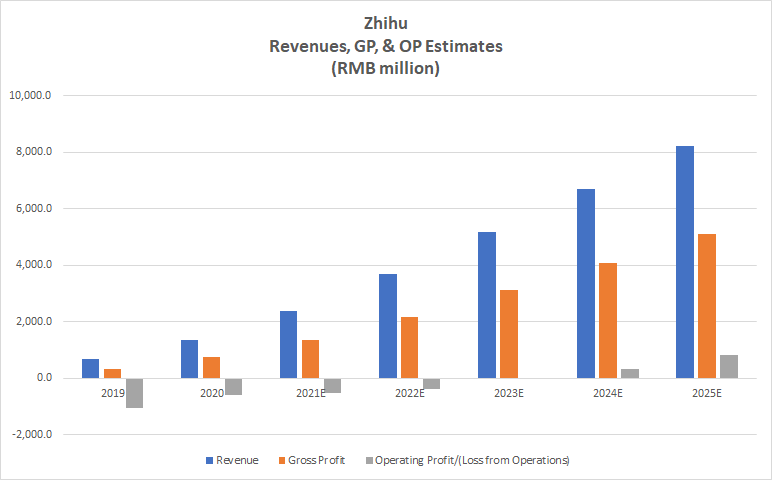
Task: Click the '10,000.0' axis label
Action: pos(31,96)
